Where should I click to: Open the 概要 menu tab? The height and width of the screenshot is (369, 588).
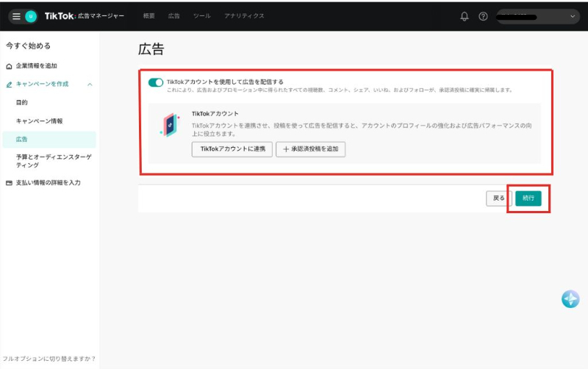(149, 16)
